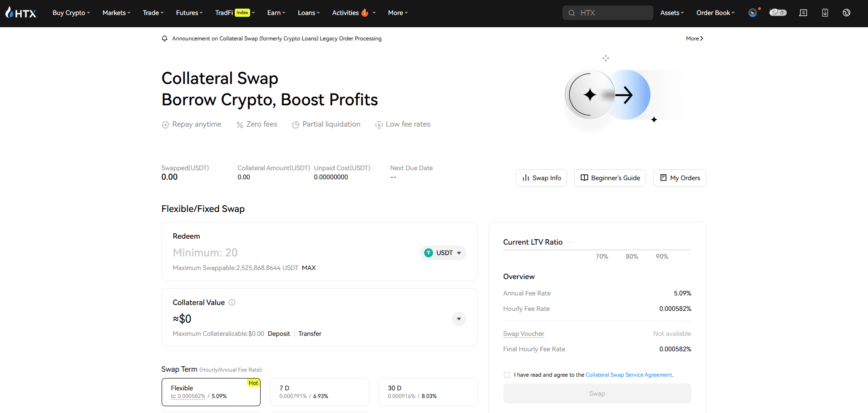The image size is (868, 413).
Task: Click the Swap Info bar-chart icon
Action: (x=526, y=178)
